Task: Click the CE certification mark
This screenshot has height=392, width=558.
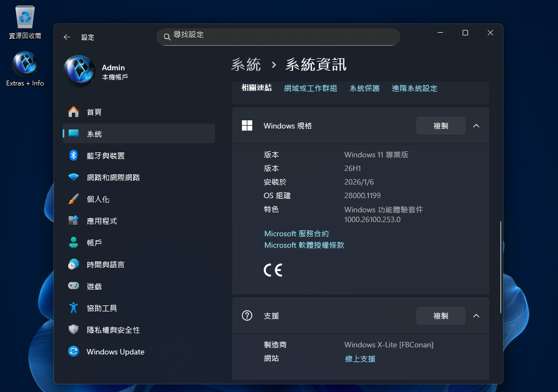Action: coord(273,270)
